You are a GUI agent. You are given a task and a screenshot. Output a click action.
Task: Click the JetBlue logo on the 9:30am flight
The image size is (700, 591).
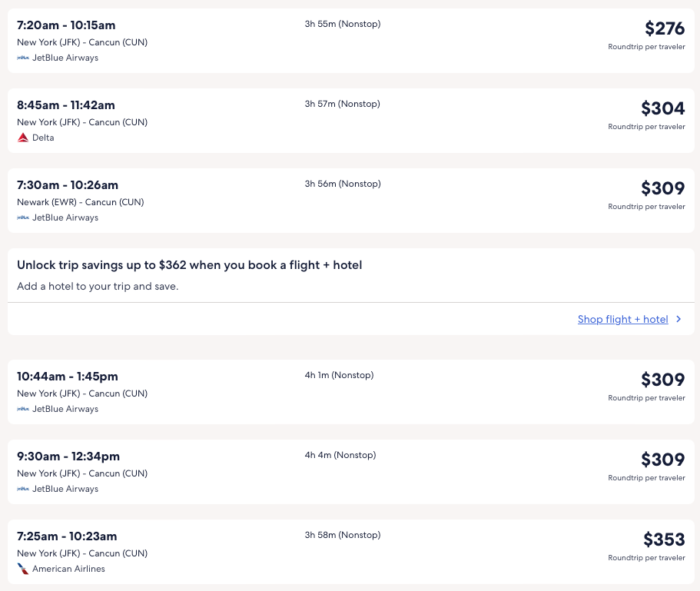[23, 489]
